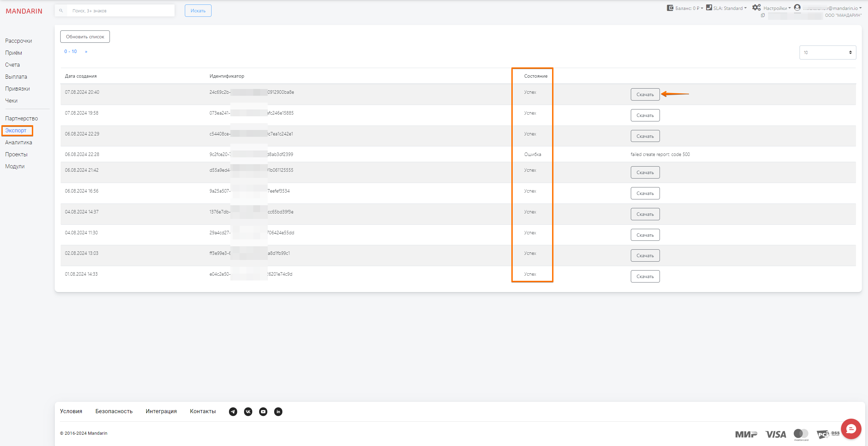Select Чеки in the sidebar
This screenshot has height=446, width=868.
(x=11, y=101)
